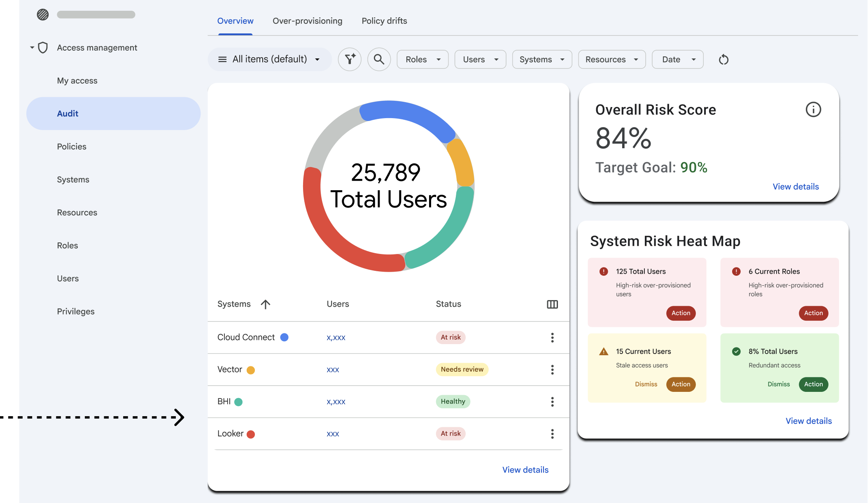Click Action on 6 Current Roles card
Image resolution: width=868 pixels, height=503 pixels.
pyautogui.click(x=814, y=313)
